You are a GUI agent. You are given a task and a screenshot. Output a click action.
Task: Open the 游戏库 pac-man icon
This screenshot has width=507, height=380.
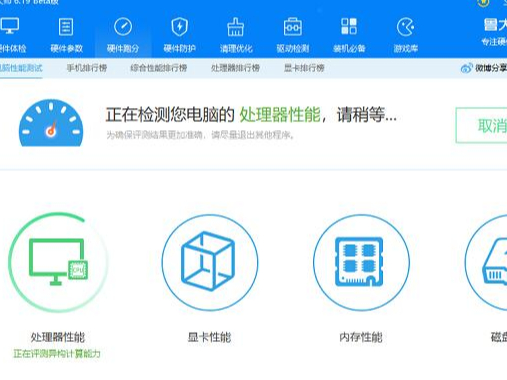click(x=405, y=27)
